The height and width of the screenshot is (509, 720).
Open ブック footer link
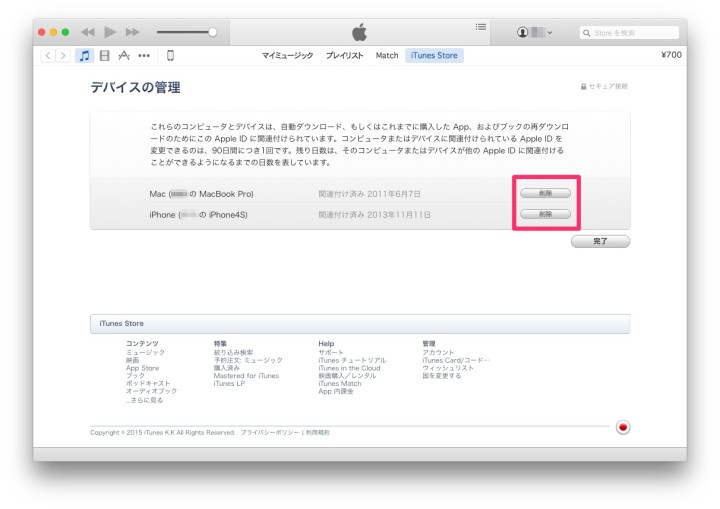click(135, 375)
